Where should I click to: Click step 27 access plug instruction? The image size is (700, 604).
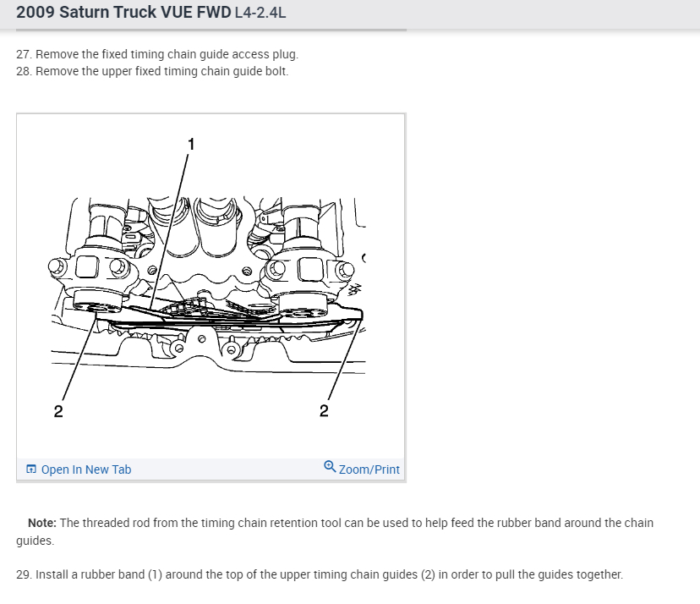click(157, 54)
